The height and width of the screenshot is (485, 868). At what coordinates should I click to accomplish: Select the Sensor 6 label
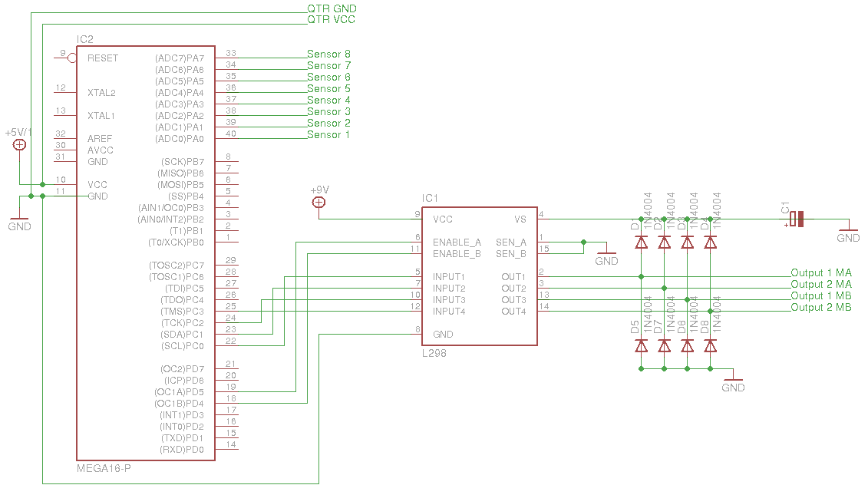click(328, 77)
